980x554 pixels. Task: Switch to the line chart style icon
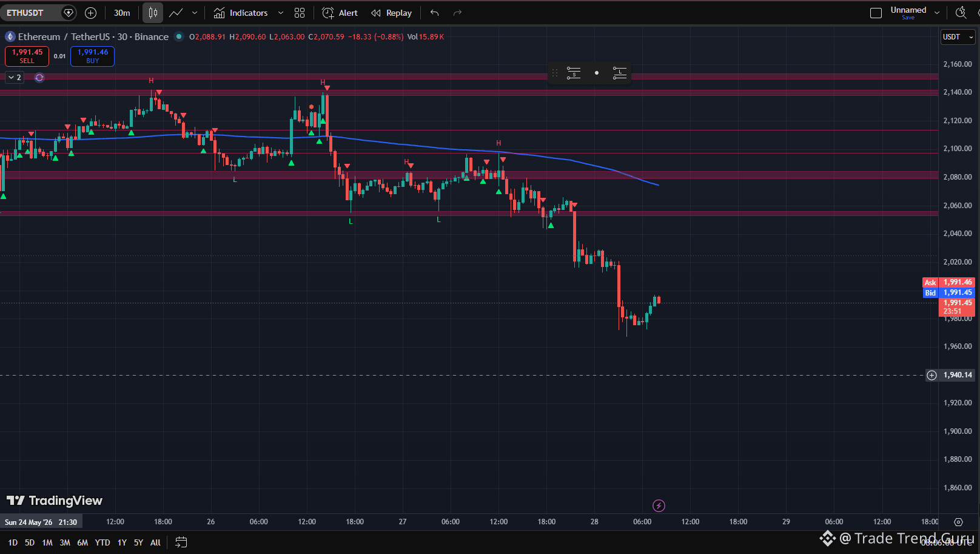[x=176, y=13]
